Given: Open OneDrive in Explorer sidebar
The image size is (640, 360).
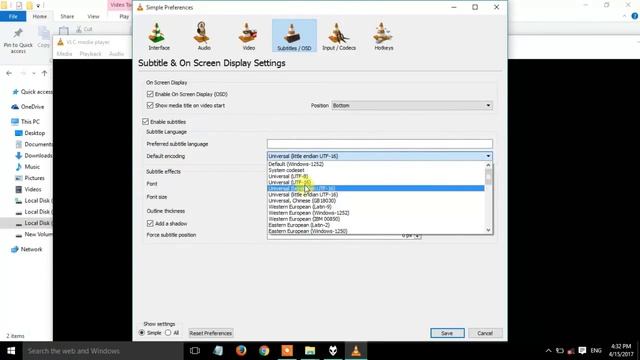Looking at the screenshot, I should point(28,107).
